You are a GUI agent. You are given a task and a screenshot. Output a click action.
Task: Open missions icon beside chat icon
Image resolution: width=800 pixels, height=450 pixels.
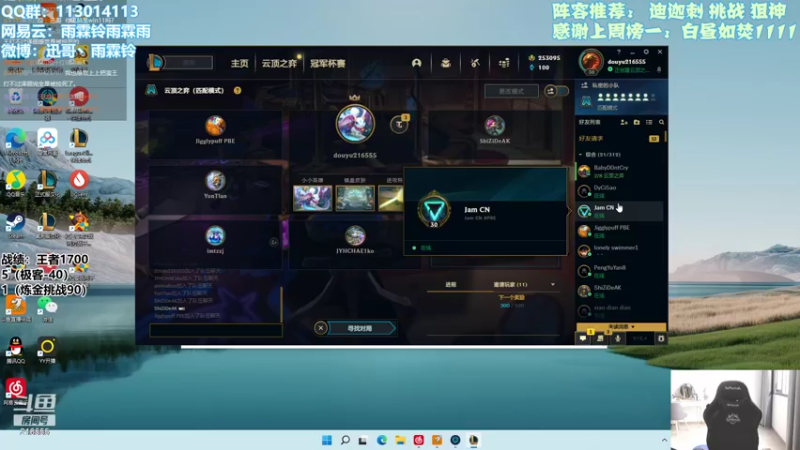pos(600,338)
